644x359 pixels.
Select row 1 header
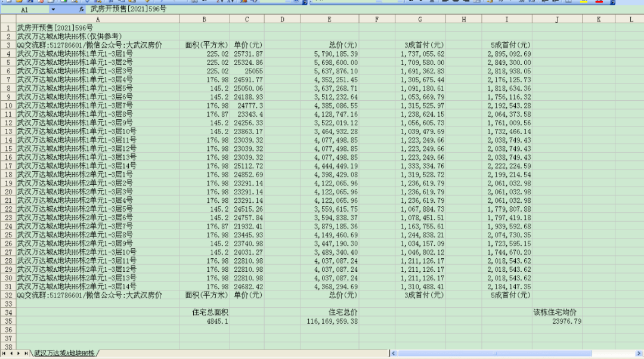(8, 27)
